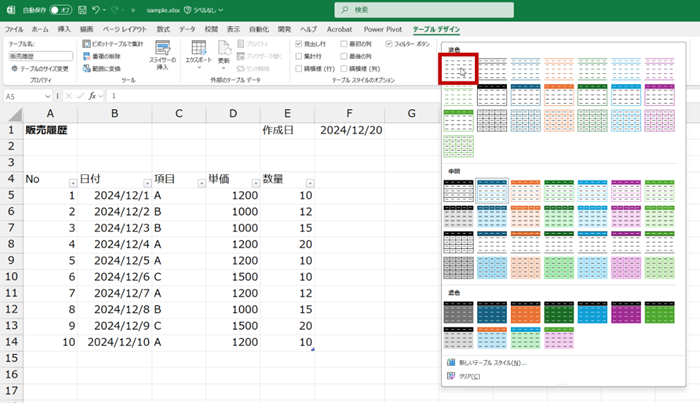Click New Table Style (新しいテーブル スタイル)
The image size is (700, 403).
pyautogui.click(x=491, y=363)
